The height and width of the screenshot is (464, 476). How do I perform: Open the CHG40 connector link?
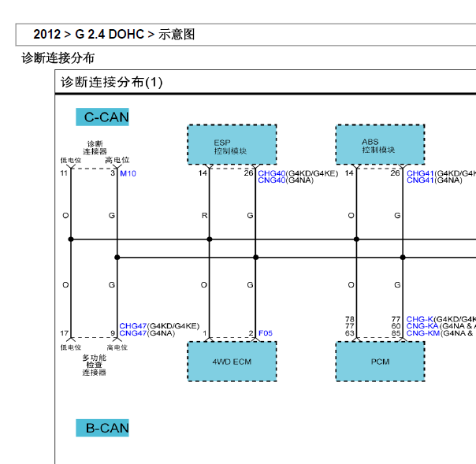(x=272, y=173)
